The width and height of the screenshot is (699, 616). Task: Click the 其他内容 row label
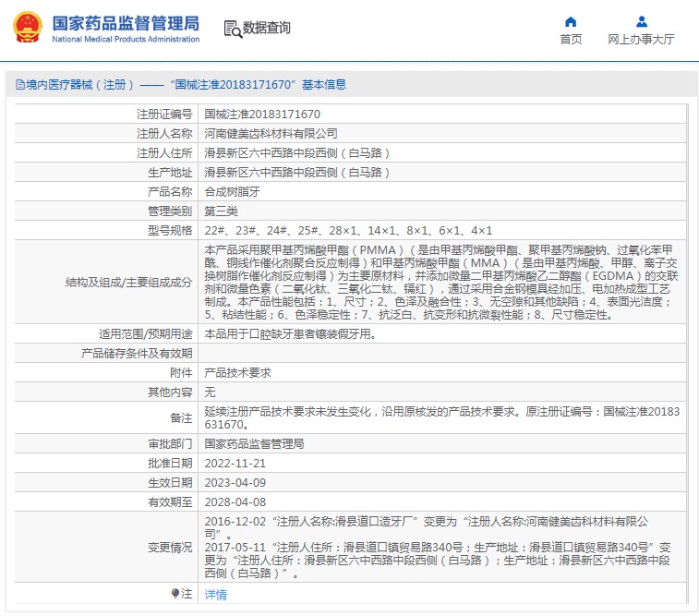[x=170, y=393]
